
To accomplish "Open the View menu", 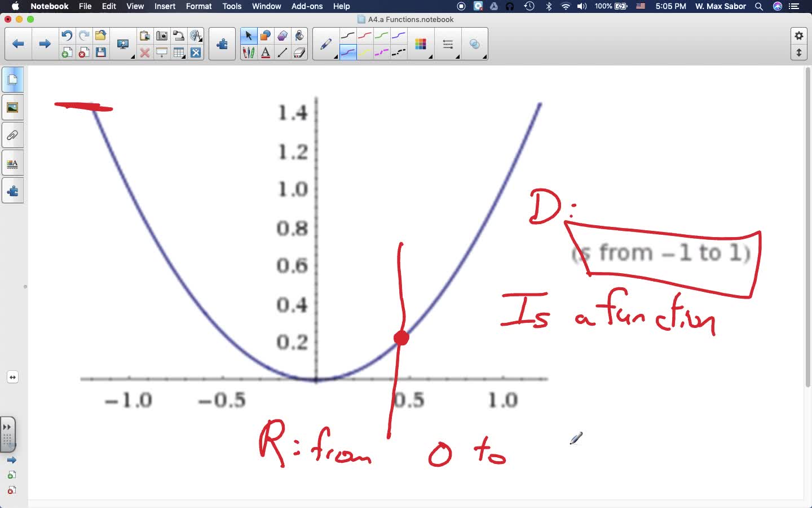I will pos(135,6).
